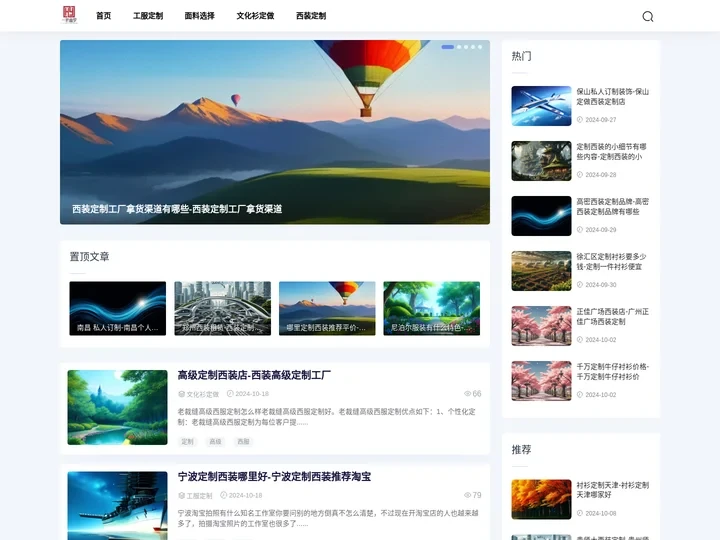
Task: Open hot article 徐汇区定制衬衫要多少钱
Action: (x=612, y=261)
